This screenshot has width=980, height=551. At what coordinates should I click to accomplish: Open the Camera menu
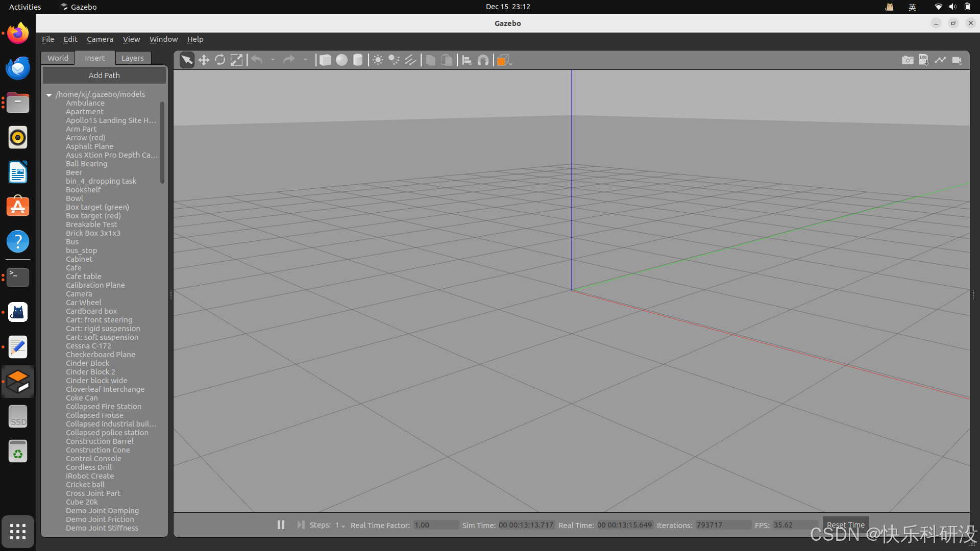click(x=99, y=39)
